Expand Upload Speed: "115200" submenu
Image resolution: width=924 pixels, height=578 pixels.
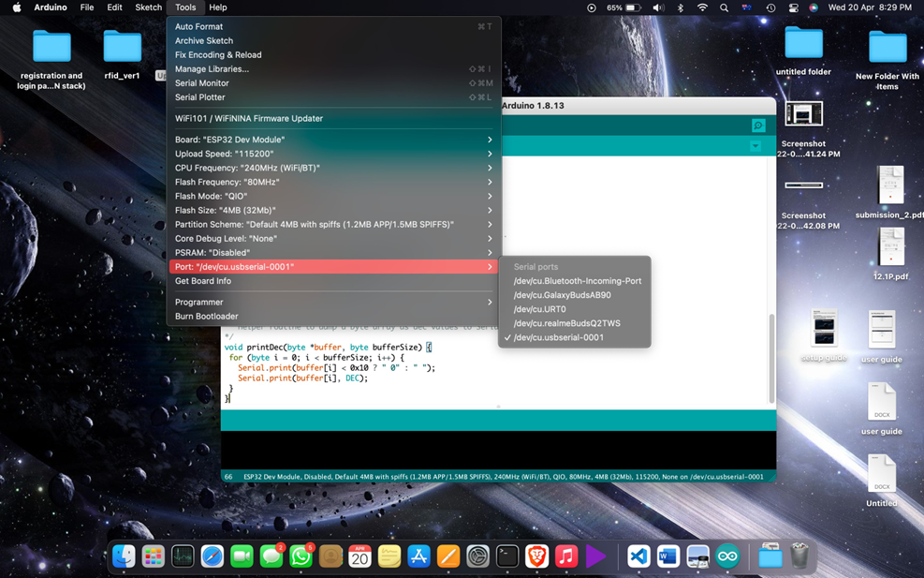click(333, 154)
